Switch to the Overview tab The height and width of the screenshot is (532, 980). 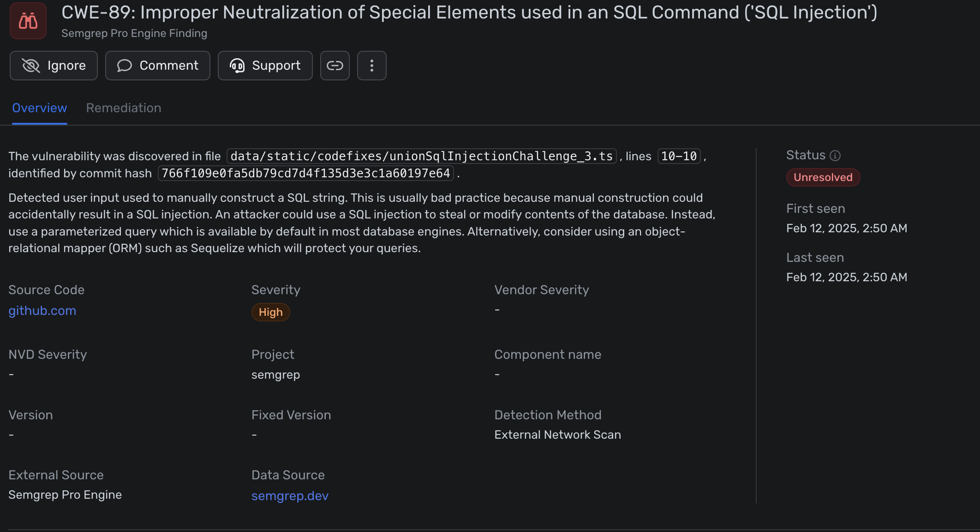(x=40, y=108)
